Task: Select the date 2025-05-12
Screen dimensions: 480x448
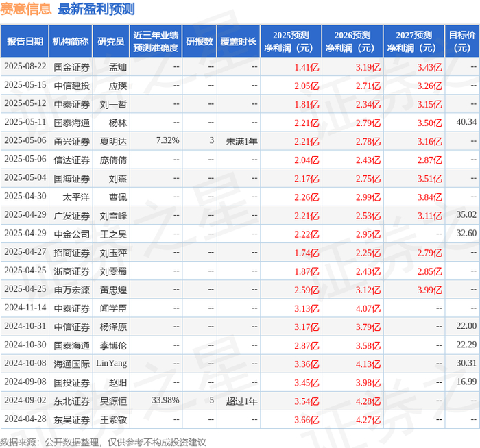Action: coord(25,103)
